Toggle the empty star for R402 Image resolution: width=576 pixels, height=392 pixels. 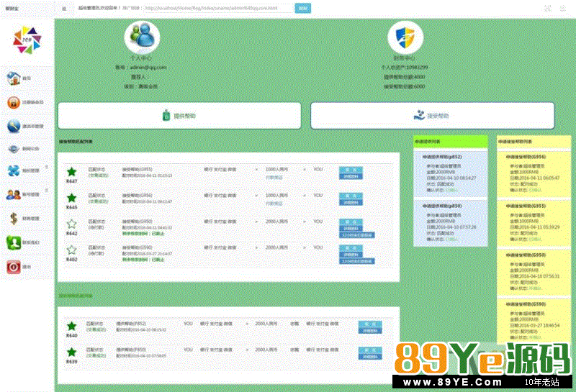[x=71, y=250]
